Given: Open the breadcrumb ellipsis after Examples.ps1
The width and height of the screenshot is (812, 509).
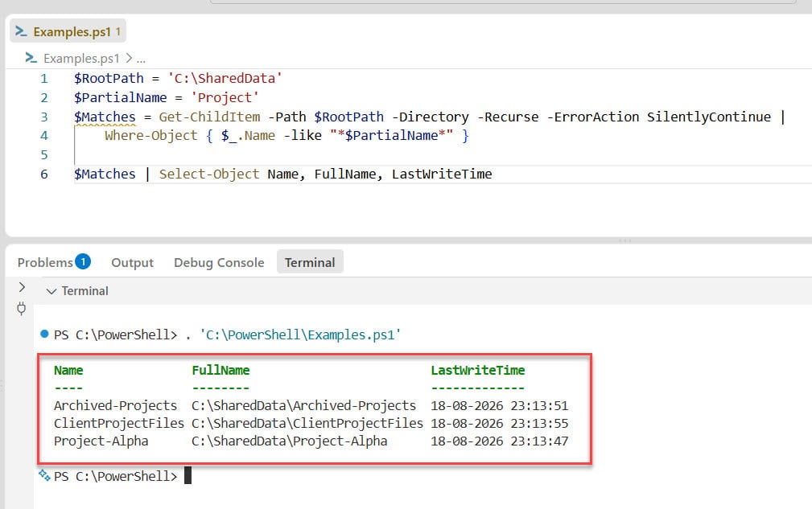Looking at the screenshot, I should click(141, 59).
